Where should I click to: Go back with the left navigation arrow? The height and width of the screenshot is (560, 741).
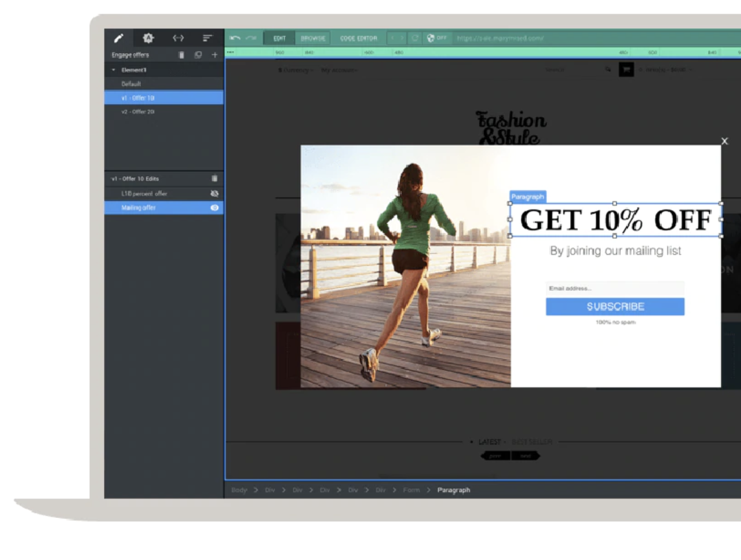coord(392,38)
